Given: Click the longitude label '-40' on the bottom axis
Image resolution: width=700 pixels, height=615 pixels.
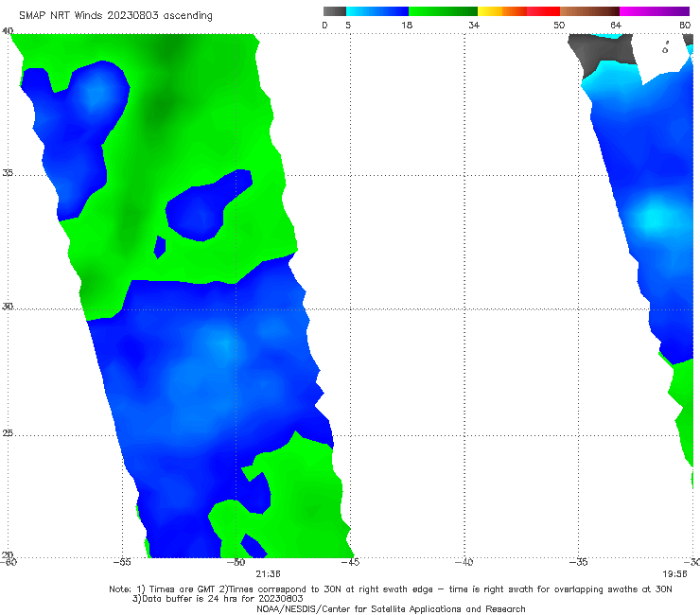Looking at the screenshot, I should point(464,562).
